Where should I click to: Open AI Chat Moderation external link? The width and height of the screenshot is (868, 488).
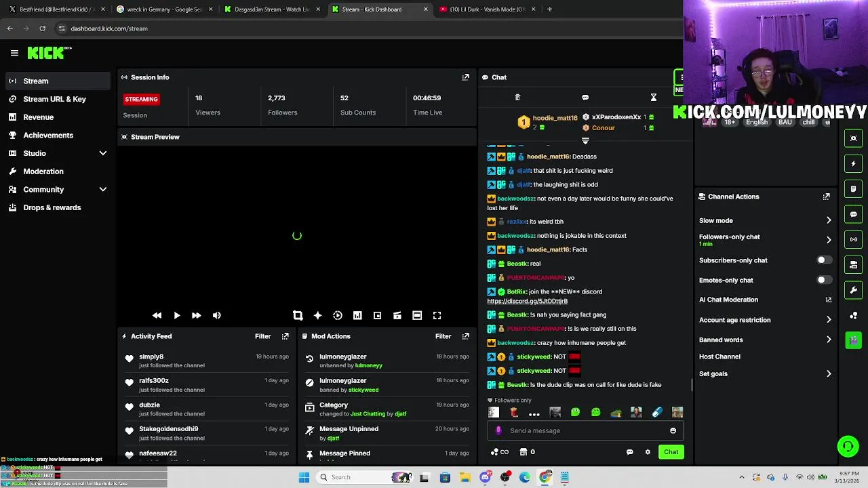click(829, 300)
